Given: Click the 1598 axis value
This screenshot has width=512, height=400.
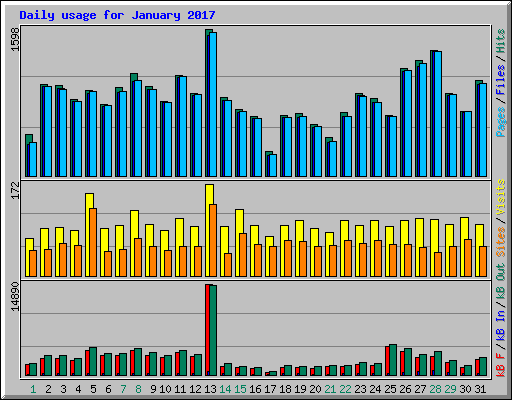Looking at the screenshot, I should click(x=15, y=39).
